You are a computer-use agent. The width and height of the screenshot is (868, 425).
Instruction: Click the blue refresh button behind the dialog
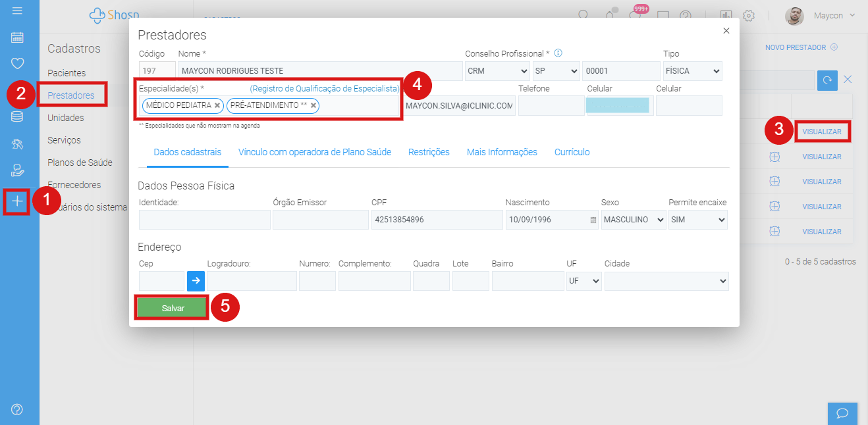[x=827, y=80]
